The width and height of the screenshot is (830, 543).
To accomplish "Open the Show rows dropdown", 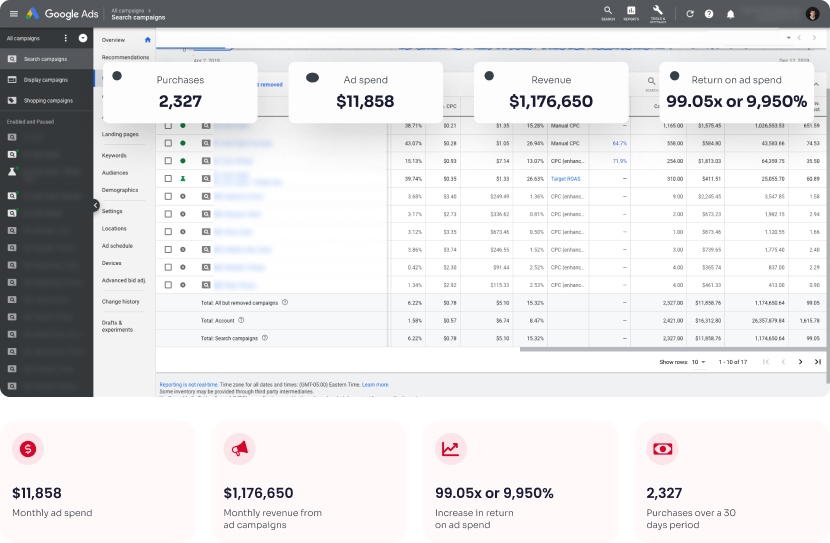I will (697, 362).
